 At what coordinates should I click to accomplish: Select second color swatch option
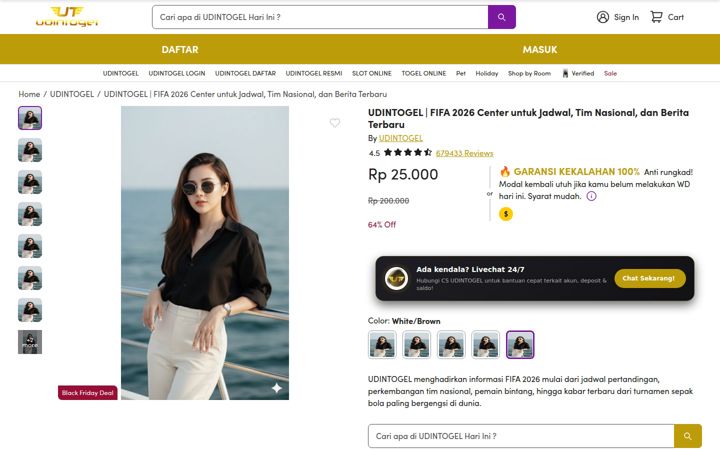(x=416, y=344)
